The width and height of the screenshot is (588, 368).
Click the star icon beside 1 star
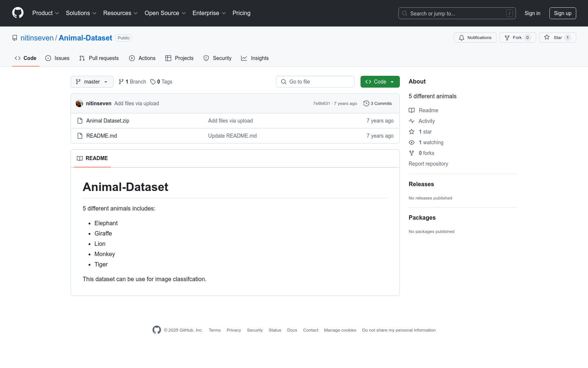coord(412,132)
